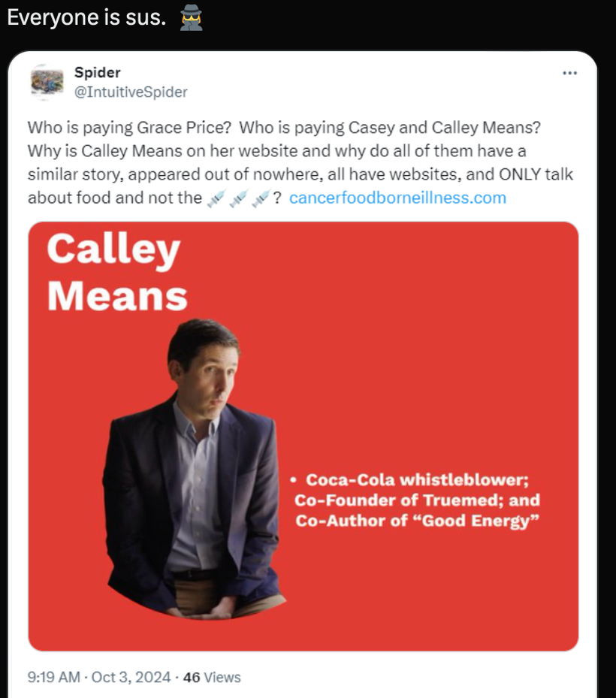This screenshot has height=698, width=616.
Task: Click the 9:19 AM · Oct 3, 2024 timestamp
Action: point(99,677)
